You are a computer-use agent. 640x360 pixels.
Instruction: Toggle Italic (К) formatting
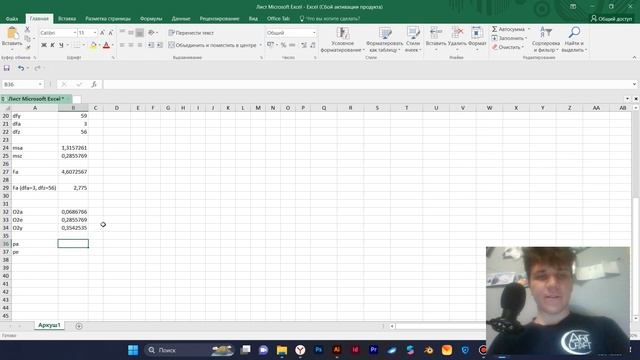click(52, 45)
